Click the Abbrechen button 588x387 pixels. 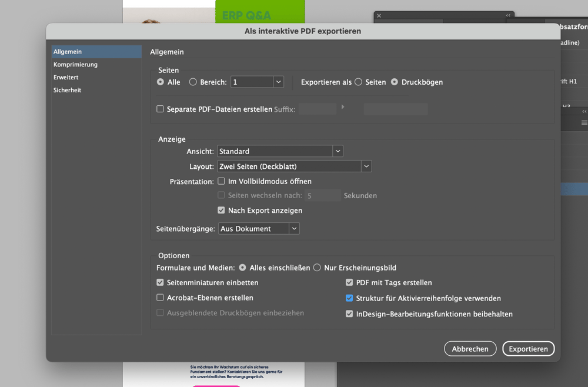click(x=470, y=349)
